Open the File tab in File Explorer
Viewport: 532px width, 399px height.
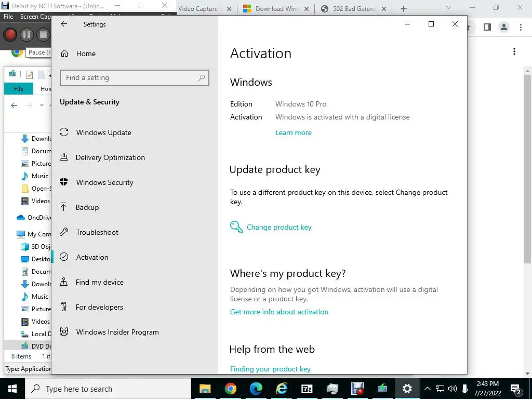19,89
